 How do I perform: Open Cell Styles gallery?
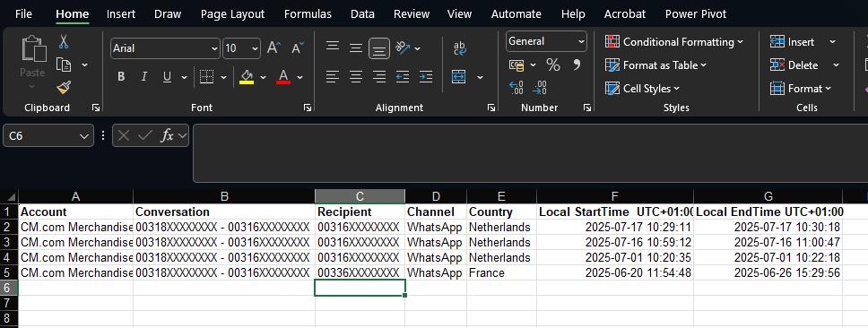click(643, 89)
